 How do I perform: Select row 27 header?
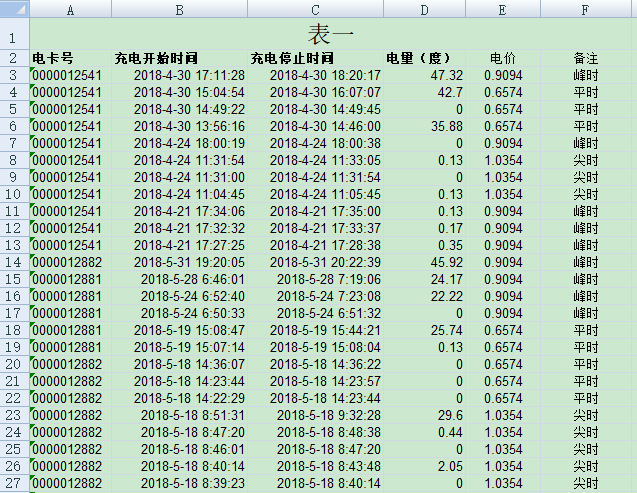[x=15, y=483]
